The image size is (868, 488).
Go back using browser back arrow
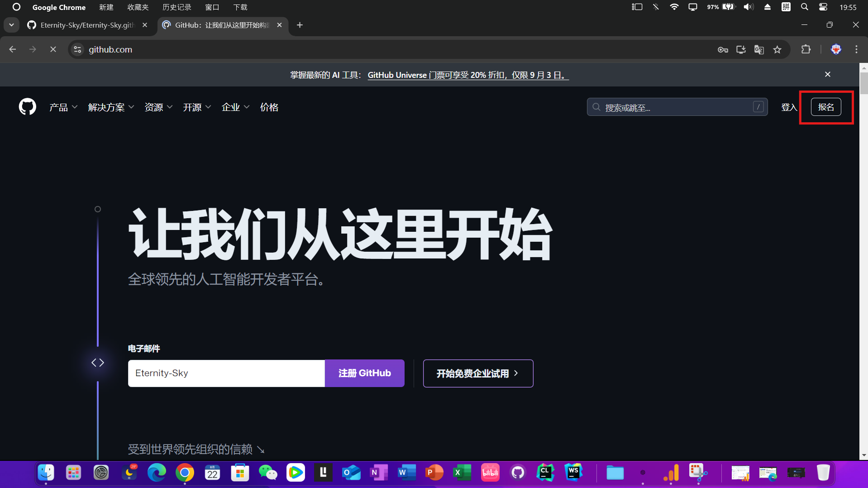tap(13, 49)
